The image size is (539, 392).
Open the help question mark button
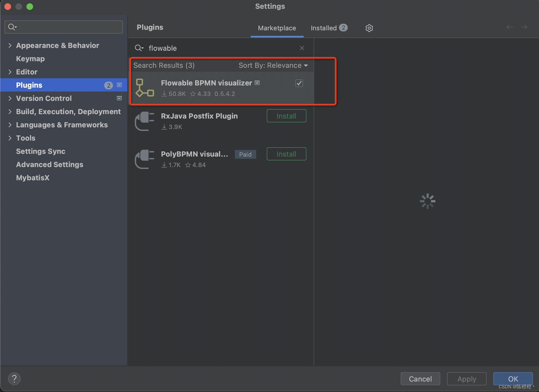coord(14,378)
